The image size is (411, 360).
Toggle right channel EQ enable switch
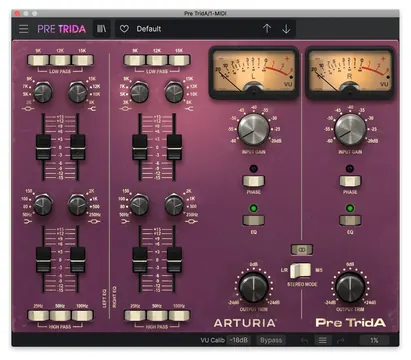[350, 220]
